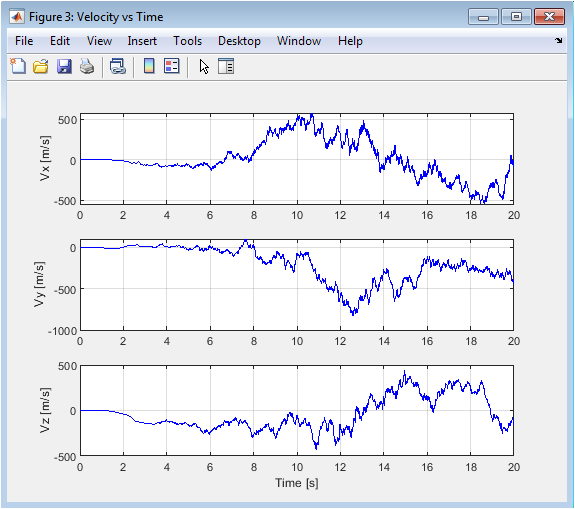Viewport: 575px width, 509px height.
Task: Open Property Inspector panel icon
Action: (x=226, y=66)
